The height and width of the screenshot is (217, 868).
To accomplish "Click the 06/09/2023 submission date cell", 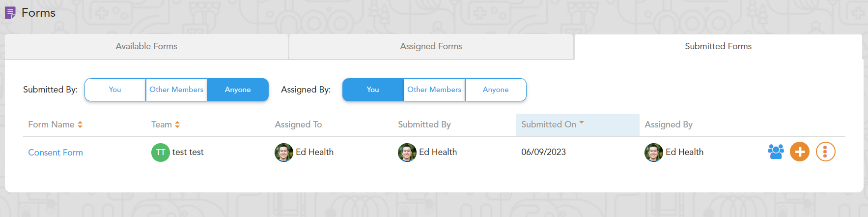I will (543, 152).
